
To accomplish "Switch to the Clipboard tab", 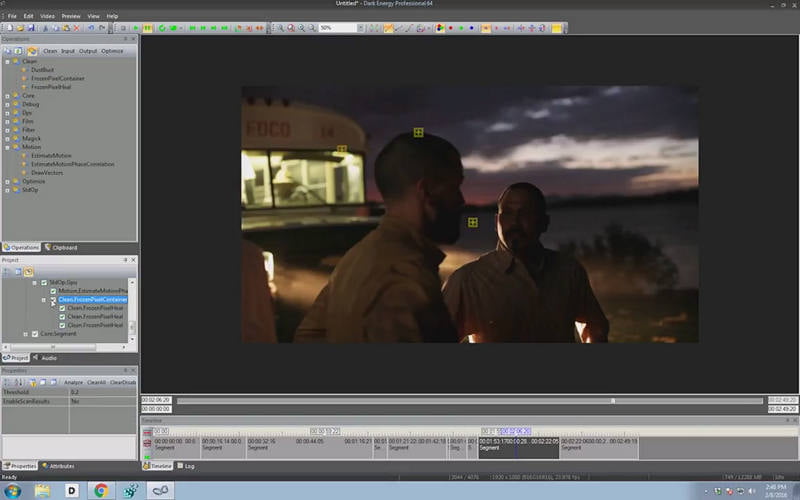I will 61,247.
